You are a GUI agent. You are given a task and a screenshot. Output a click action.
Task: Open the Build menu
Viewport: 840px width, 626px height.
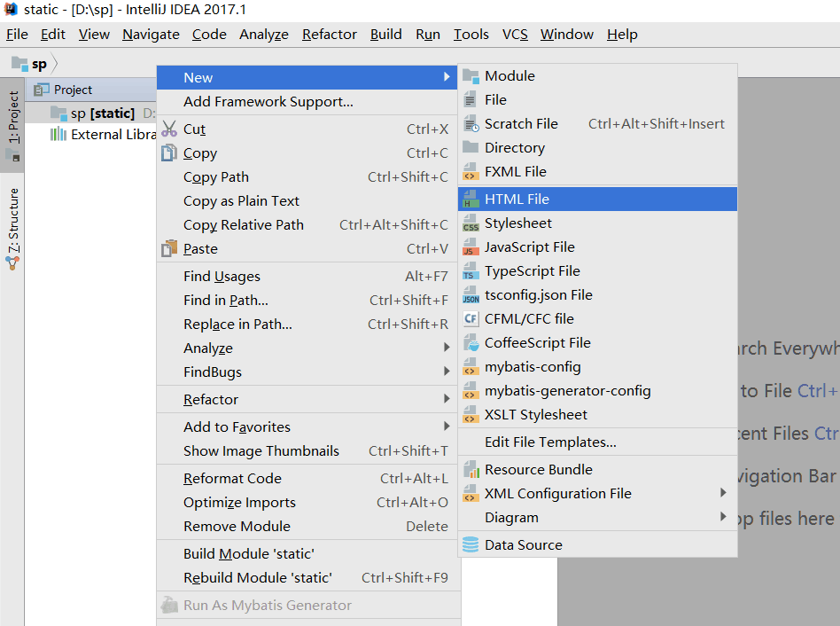point(385,35)
